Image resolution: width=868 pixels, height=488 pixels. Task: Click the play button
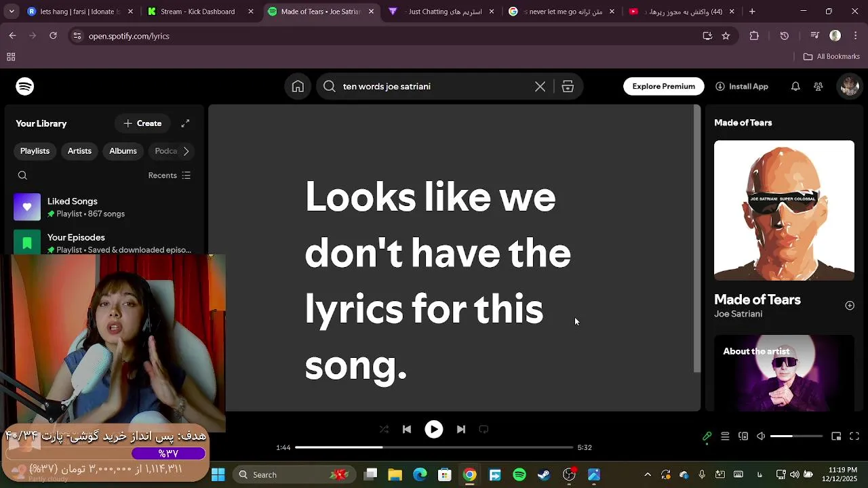tap(434, 429)
